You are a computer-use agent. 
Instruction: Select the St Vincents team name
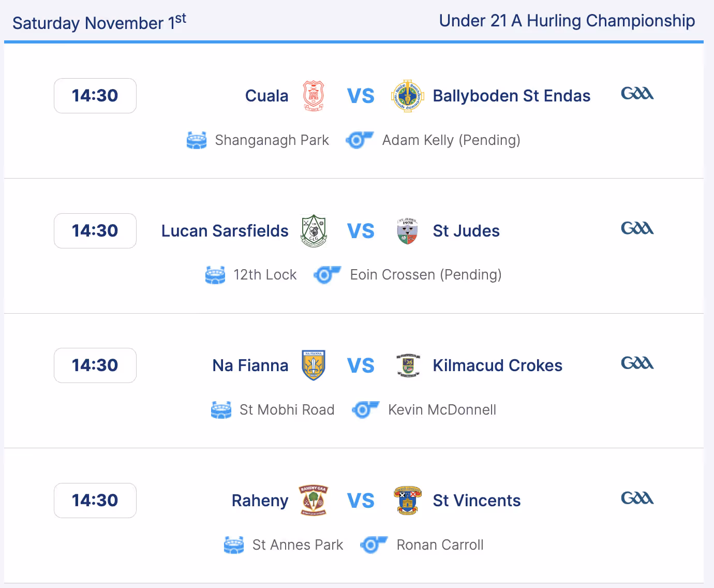tap(477, 501)
